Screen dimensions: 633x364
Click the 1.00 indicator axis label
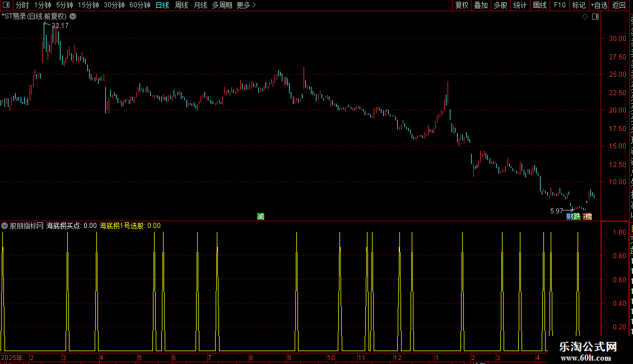coord(619,232)
